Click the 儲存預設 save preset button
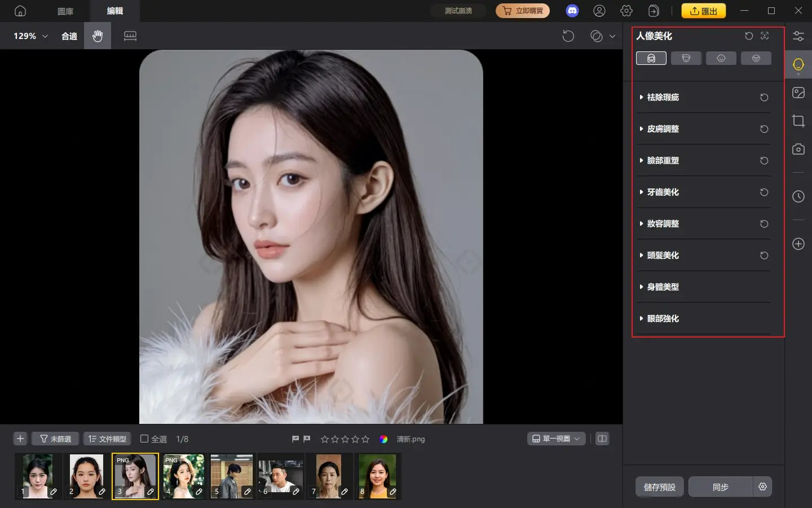Viewport: 812px width, 508px height. 659,487
